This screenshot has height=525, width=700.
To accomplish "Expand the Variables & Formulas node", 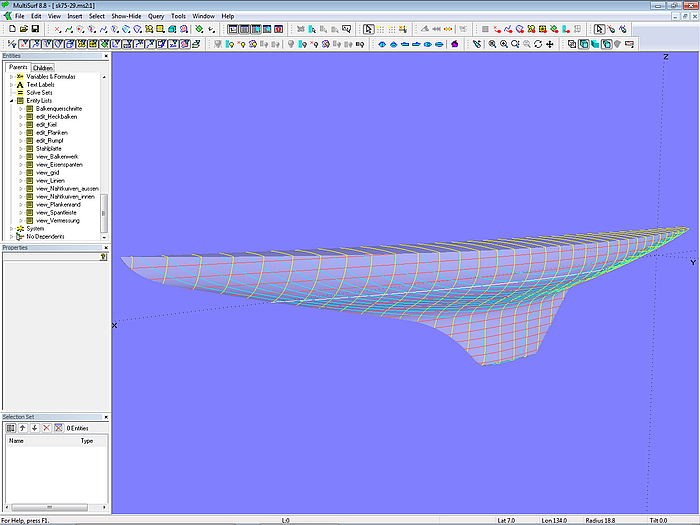I will (x=12, y=76).
